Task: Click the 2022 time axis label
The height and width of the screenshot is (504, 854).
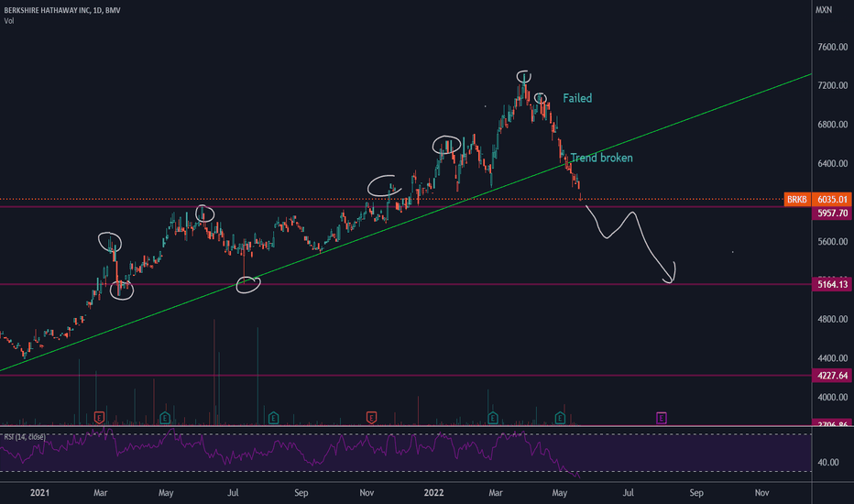Action: pos(433,493)
